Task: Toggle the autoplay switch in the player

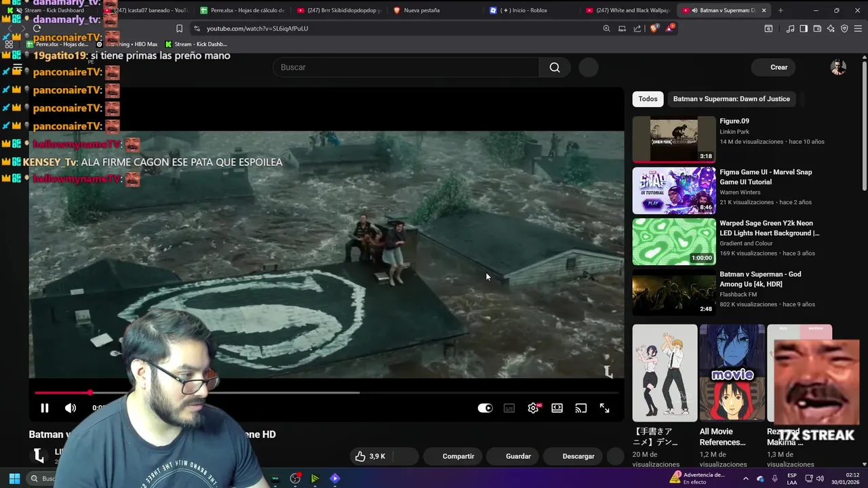Action: 485,408
